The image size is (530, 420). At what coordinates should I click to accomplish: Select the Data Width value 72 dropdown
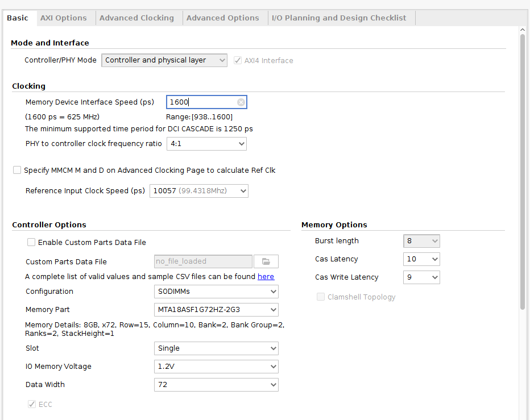pyautogui.click(x=216, y=384)
